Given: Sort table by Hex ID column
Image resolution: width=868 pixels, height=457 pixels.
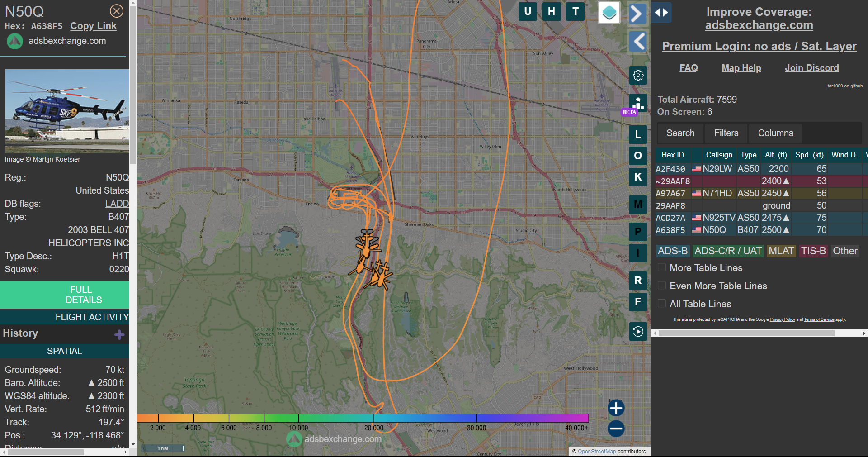Looking at the screenshot, I should (x=673, y=155).
